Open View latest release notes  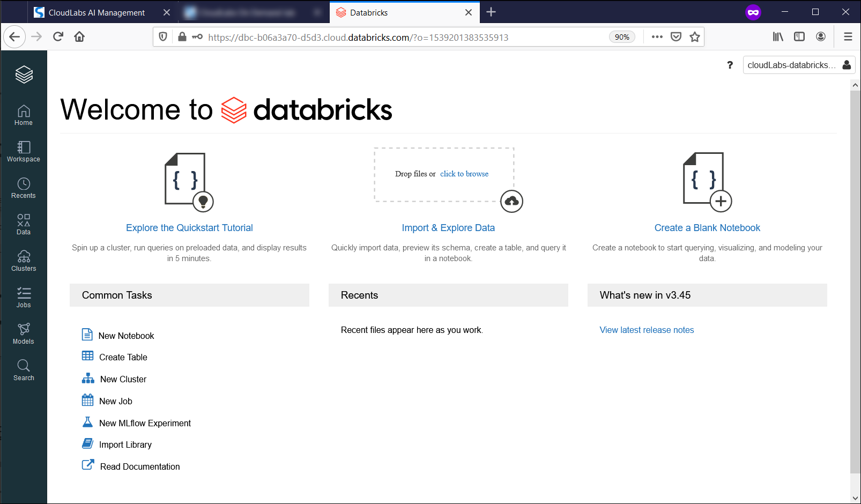(647, 330)
